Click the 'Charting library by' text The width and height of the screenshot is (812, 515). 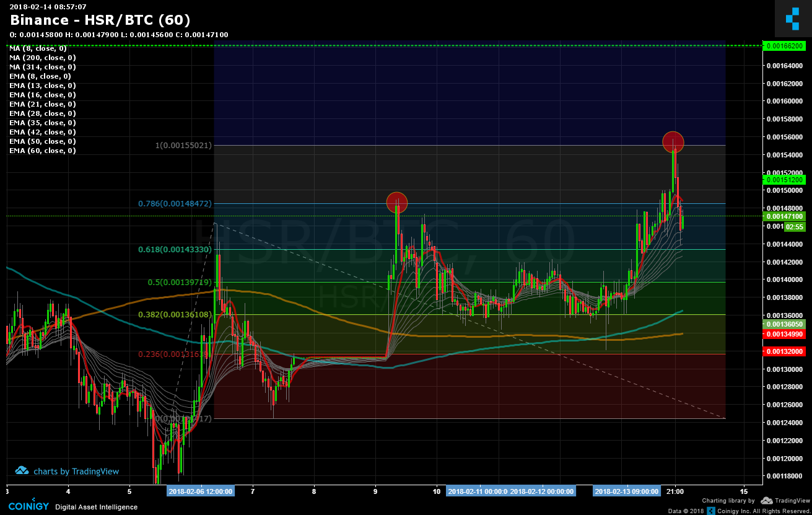click(x=728, y=500)
